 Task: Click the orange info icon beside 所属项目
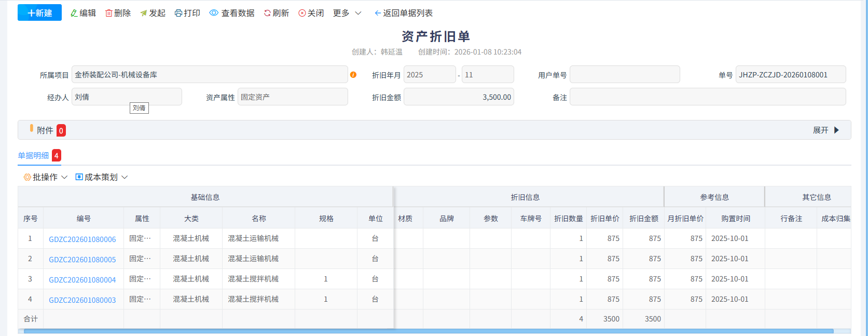(x=353, y=75)
